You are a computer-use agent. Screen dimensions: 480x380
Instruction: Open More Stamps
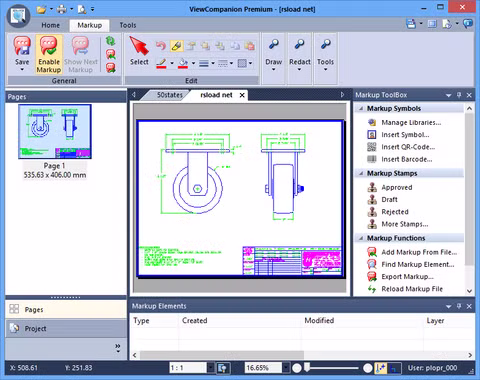[x=398, y=224]
